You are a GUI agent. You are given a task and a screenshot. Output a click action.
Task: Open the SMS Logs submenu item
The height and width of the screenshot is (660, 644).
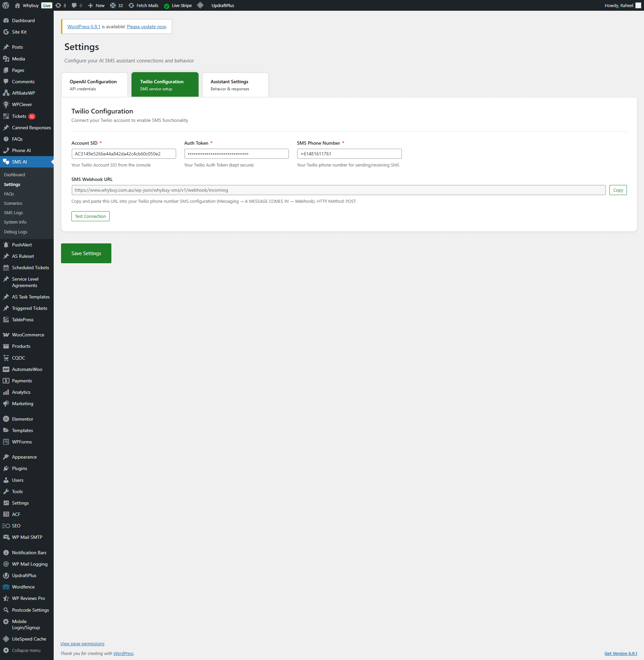click(x=13, y=213)
